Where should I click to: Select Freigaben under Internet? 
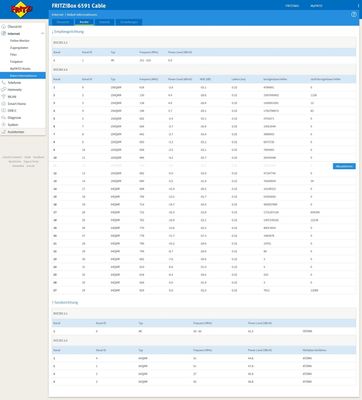point(16,62)
